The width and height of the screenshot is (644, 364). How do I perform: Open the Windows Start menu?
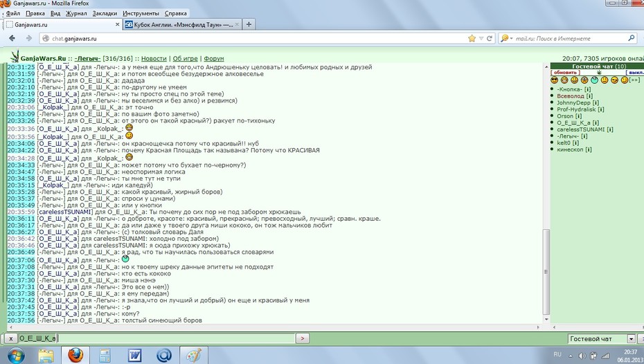pos(16,356)
